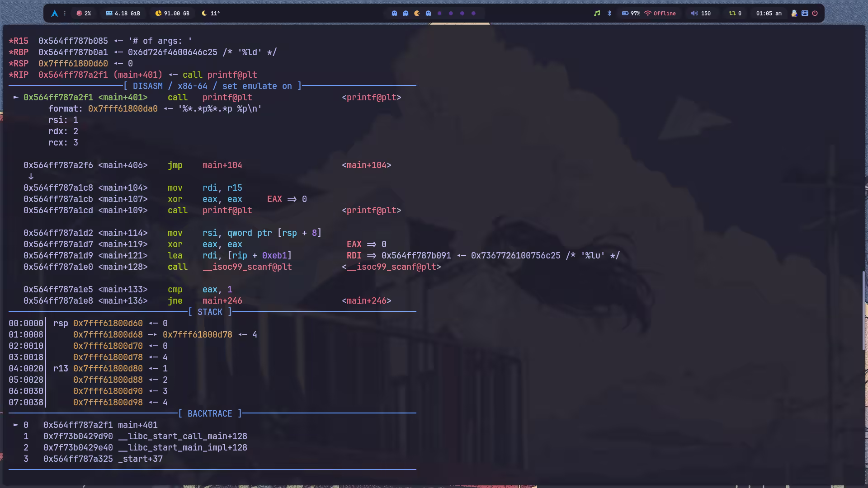Open the Arch Linux launcher icon

pos(55,14)
